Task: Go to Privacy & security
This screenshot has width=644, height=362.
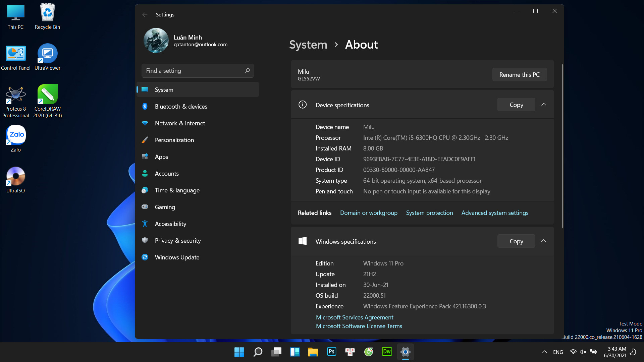Action: 198,240
